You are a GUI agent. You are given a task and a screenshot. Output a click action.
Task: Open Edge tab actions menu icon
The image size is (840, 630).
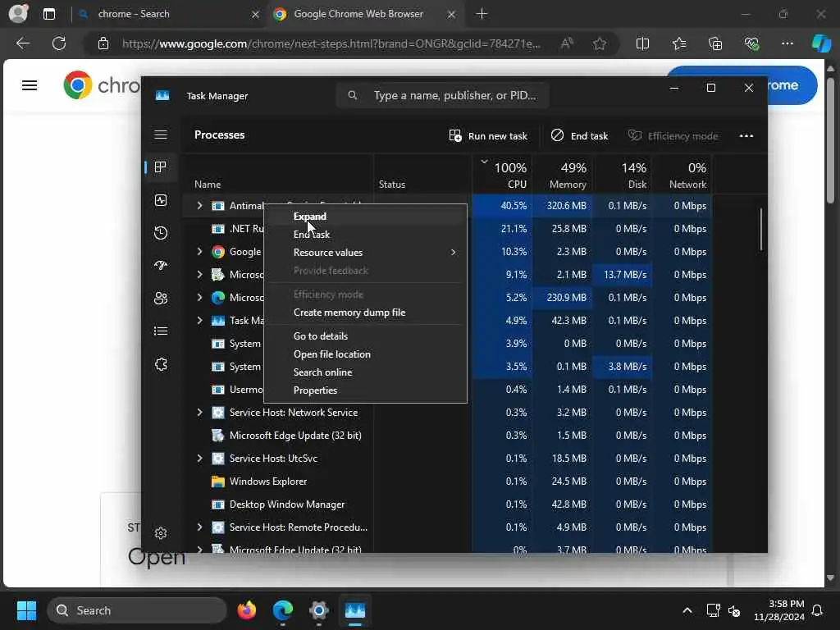(48, 14)
